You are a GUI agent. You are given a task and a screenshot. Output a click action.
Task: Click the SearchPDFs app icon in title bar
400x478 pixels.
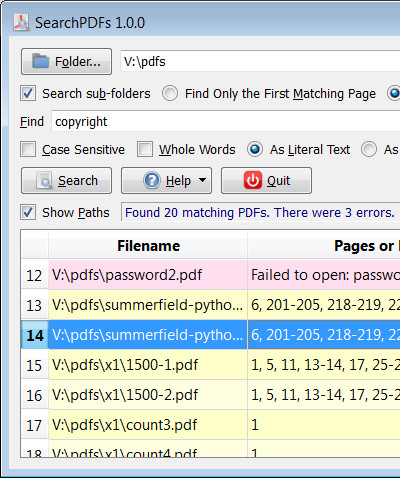[21, 23]
